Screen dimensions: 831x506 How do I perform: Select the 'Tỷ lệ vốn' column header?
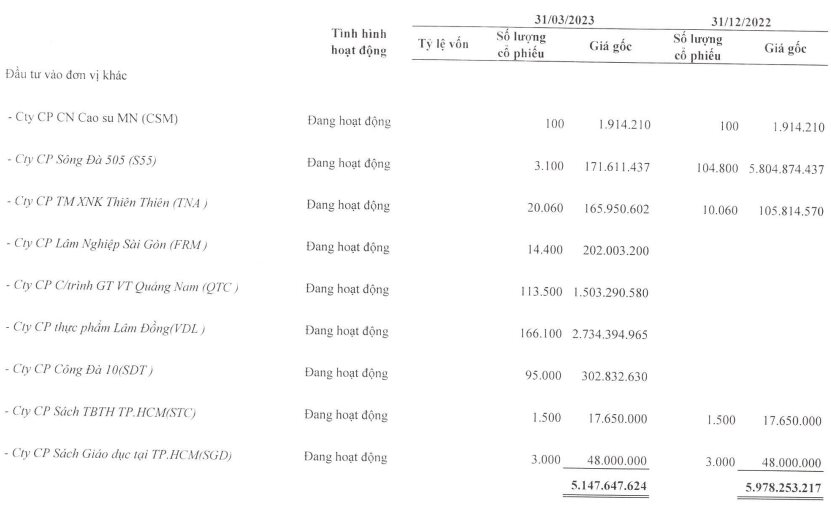click(443, 44)
